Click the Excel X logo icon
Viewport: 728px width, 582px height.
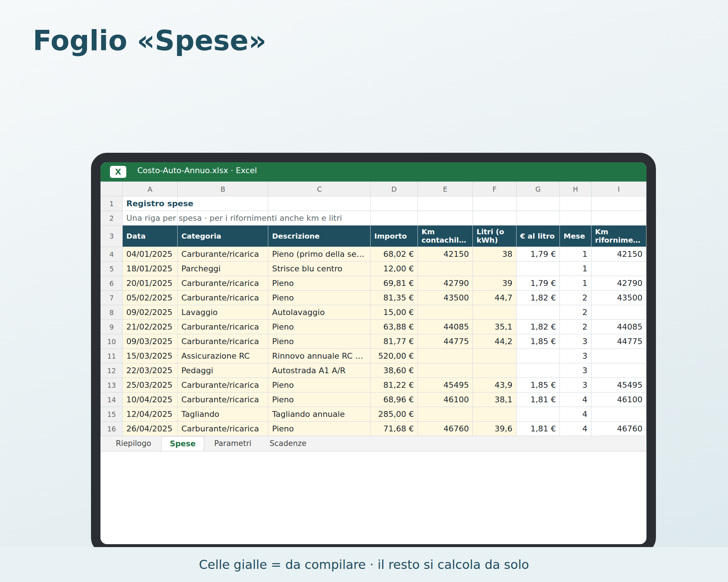pos(118,172)
